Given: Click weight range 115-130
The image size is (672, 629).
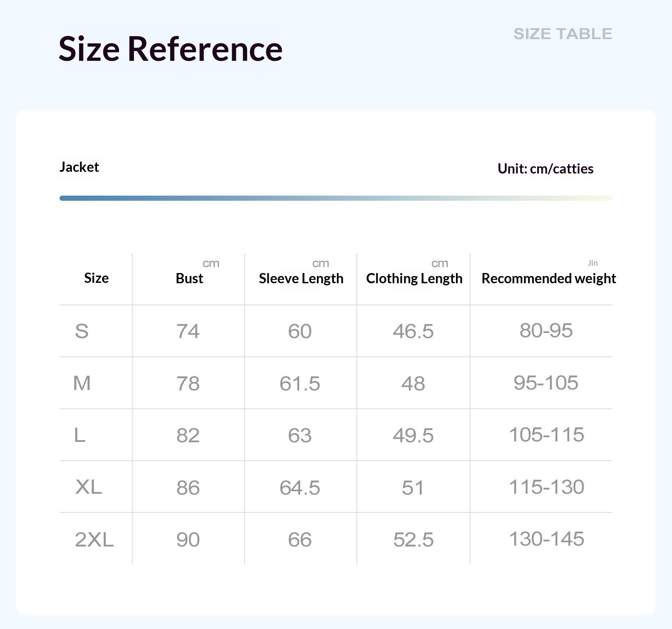Looking at the screenshot, I should pos(547,487).
